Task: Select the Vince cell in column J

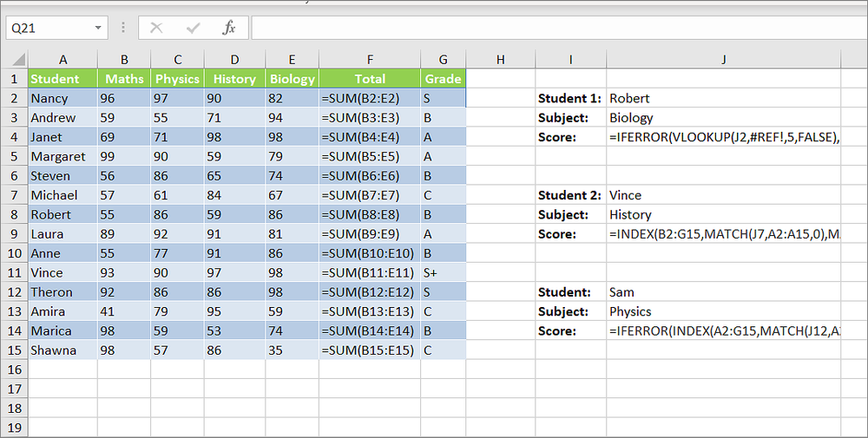Action: (724, 194)
